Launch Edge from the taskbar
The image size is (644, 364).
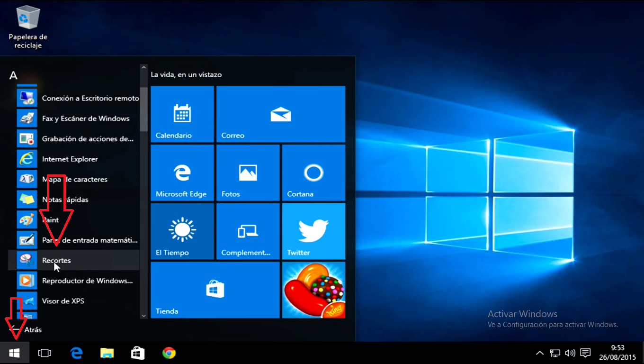(76, 353)
